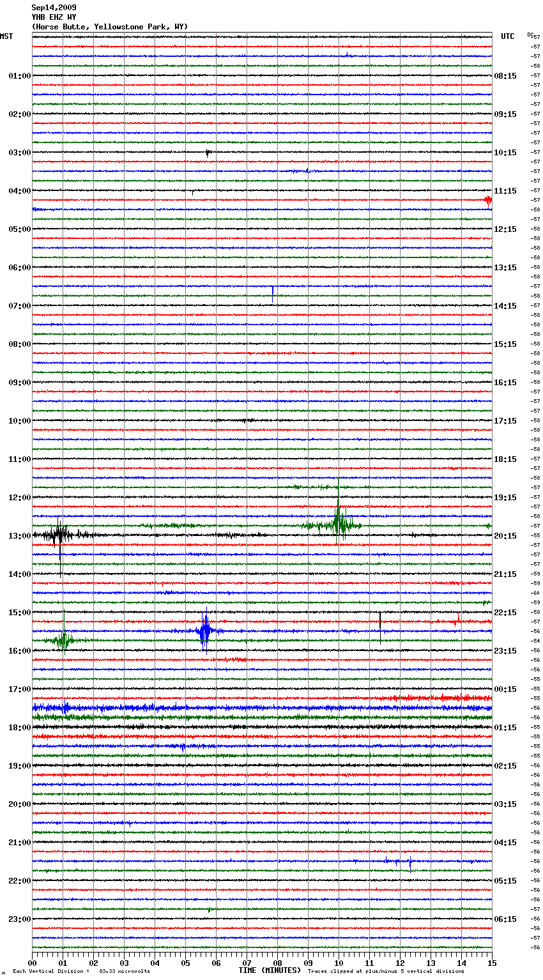Select the 07:00 MST time label
543x980 pixels.
(x=20, y=306)
